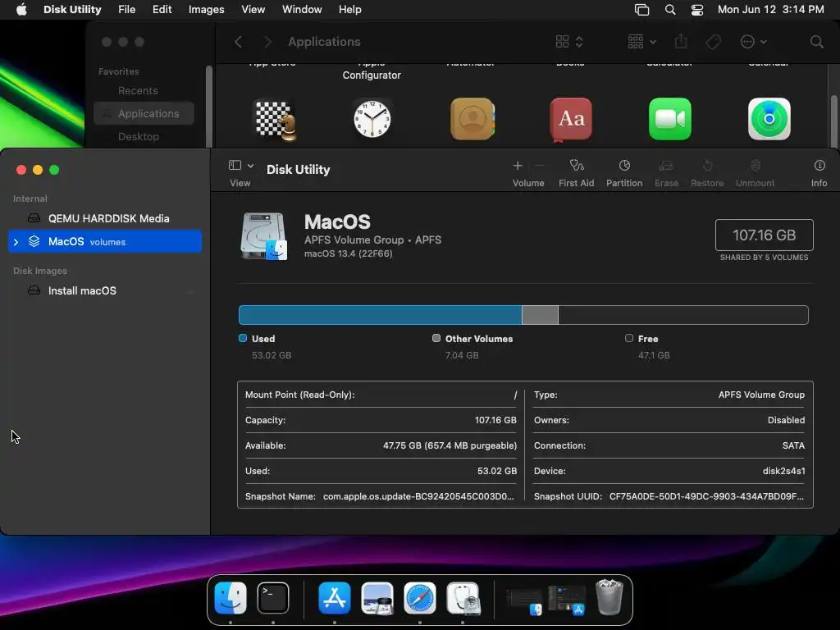Click Finder search magnifier icon
840x630 pixels.
coord(816,42)
